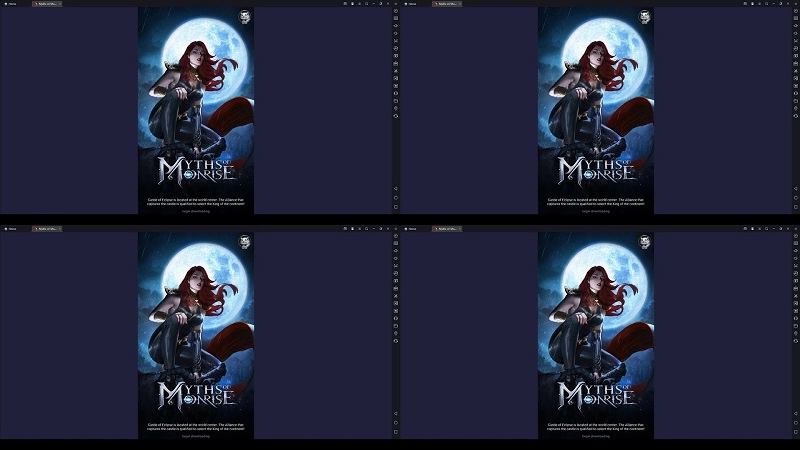The height and width of the screenshot is (450, 800).
Task: Close the Myths of Moonrise tab in top-left emulator
Action: pos(60,4)
